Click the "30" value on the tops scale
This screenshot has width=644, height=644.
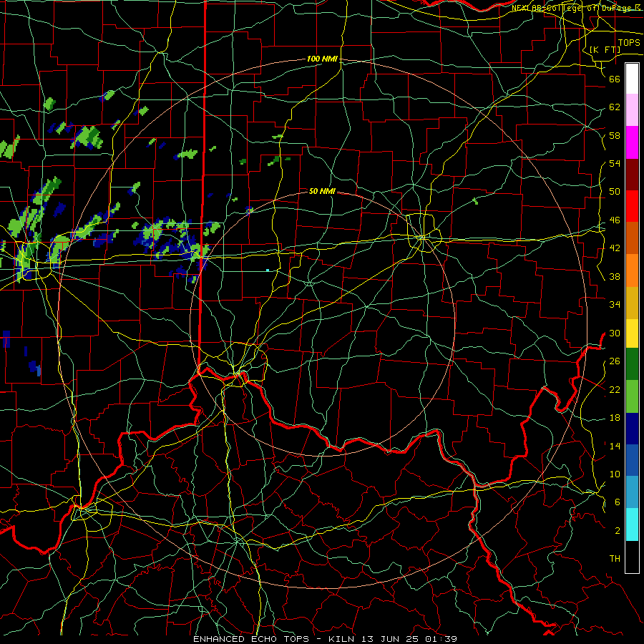(615, 333)
